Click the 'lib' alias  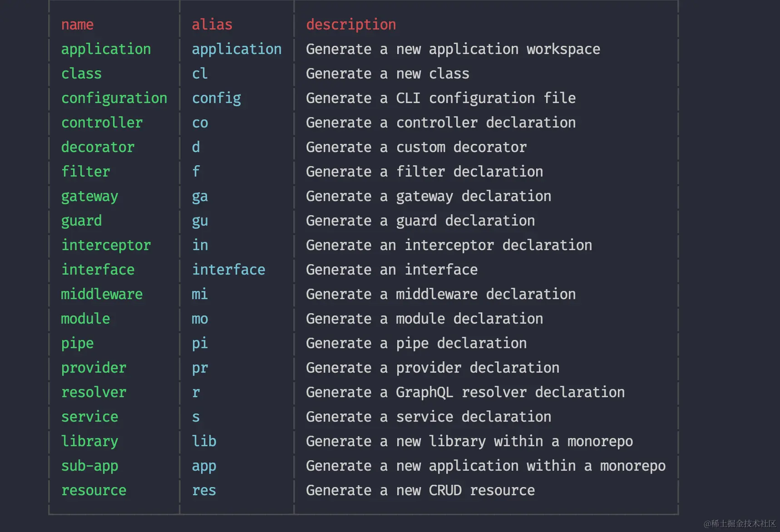click(204, 441)
